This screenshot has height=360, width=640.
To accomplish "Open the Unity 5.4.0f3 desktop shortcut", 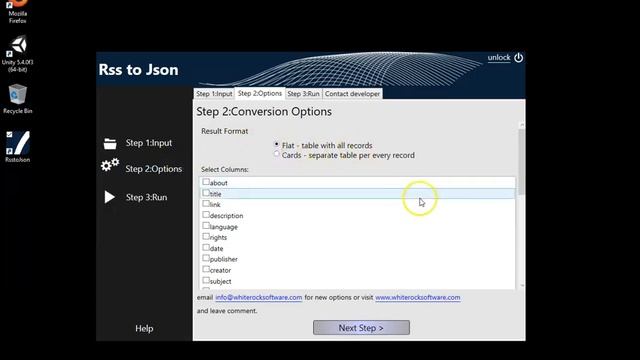I will click(18, 53).
